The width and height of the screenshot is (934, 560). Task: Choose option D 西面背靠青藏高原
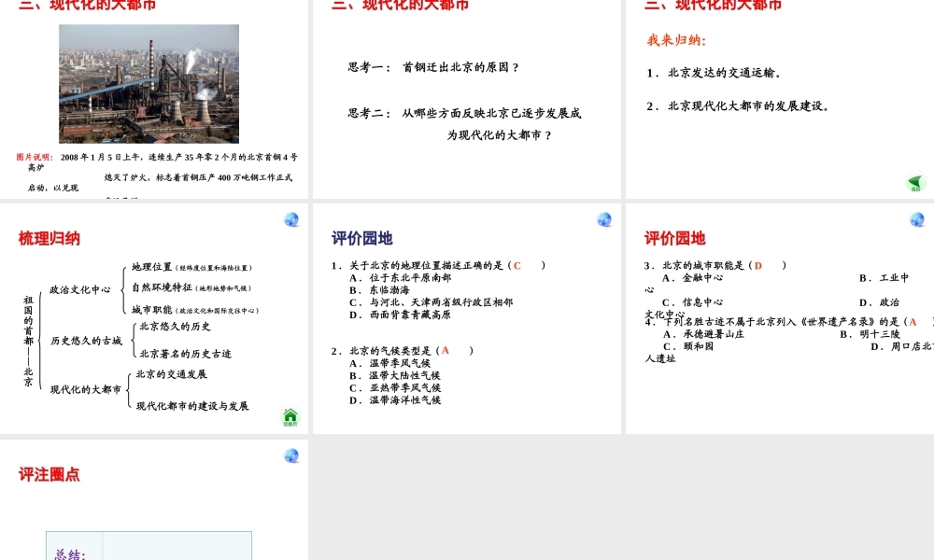pyautogui.click(x=401, y=315)
